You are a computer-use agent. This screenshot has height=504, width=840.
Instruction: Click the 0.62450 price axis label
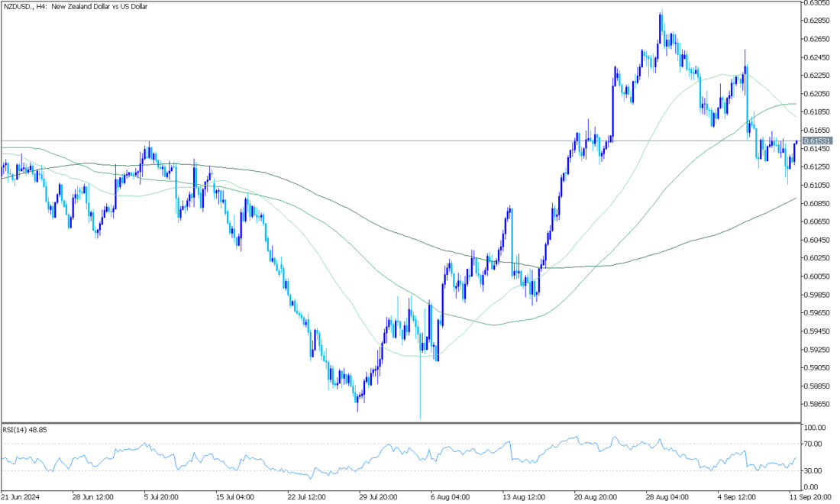pyautogui.click(x=817, y=57)
